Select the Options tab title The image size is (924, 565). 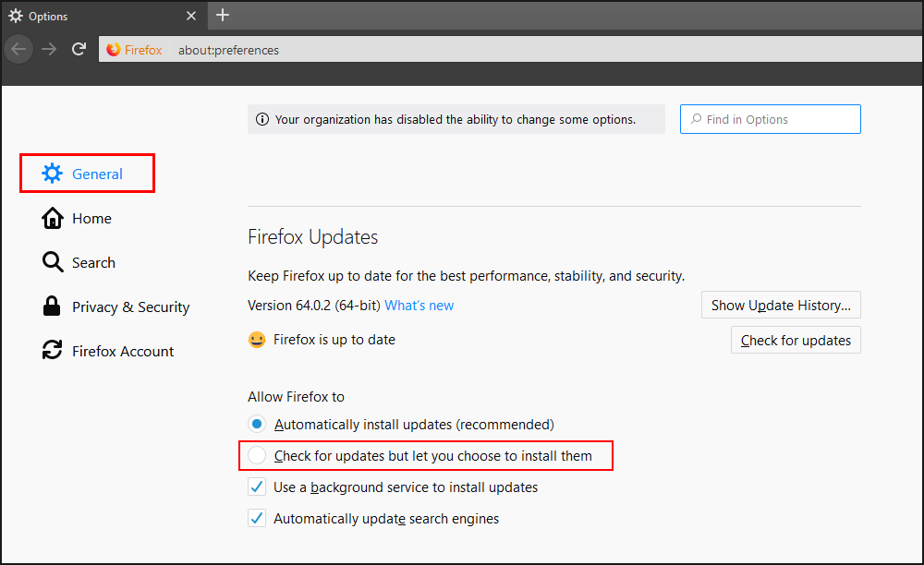point(48,17)
